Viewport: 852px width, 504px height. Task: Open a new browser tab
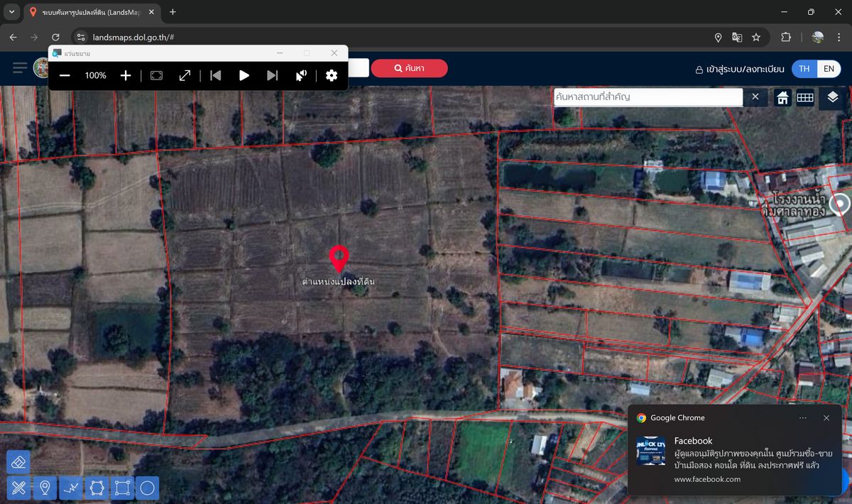173,12
